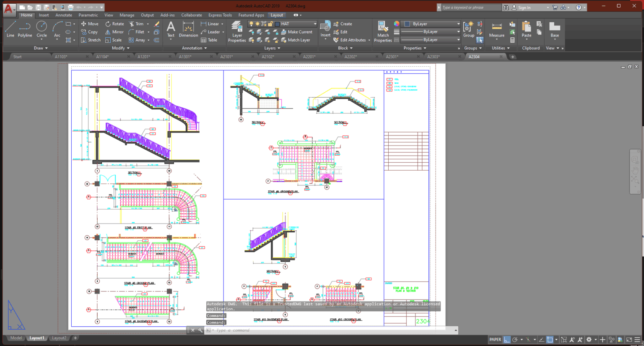Switch to the Annotate ribbon tab

click(x=63, y=15)
